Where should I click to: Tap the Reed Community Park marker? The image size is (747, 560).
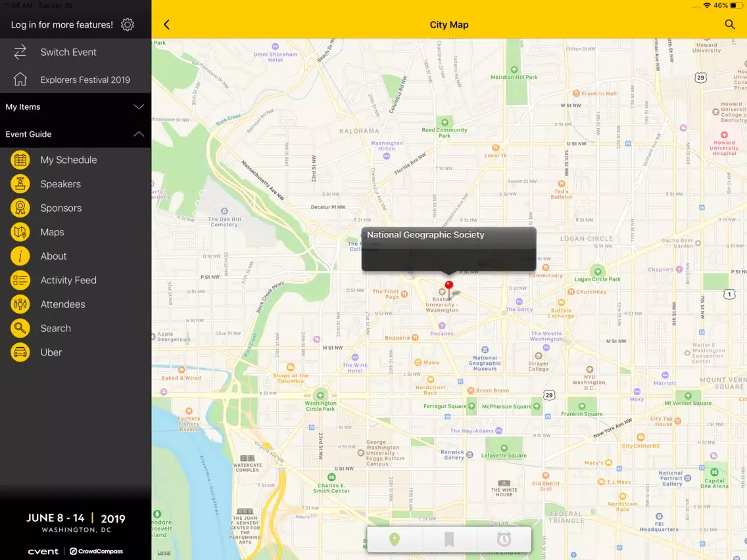[445, 122]
